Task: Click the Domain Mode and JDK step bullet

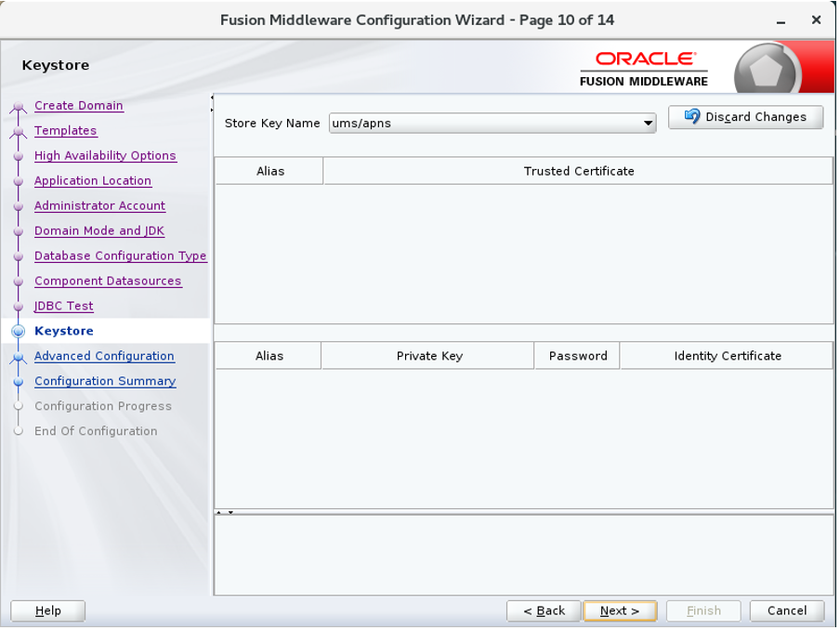Action: click(19, 231)
